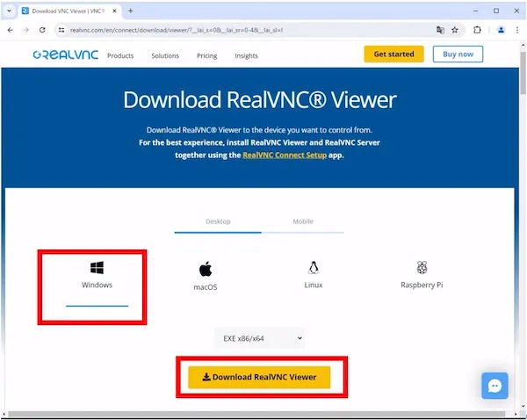527x420 pixels.
Task: Open a new tab with the plus icon
Action: 130,11
